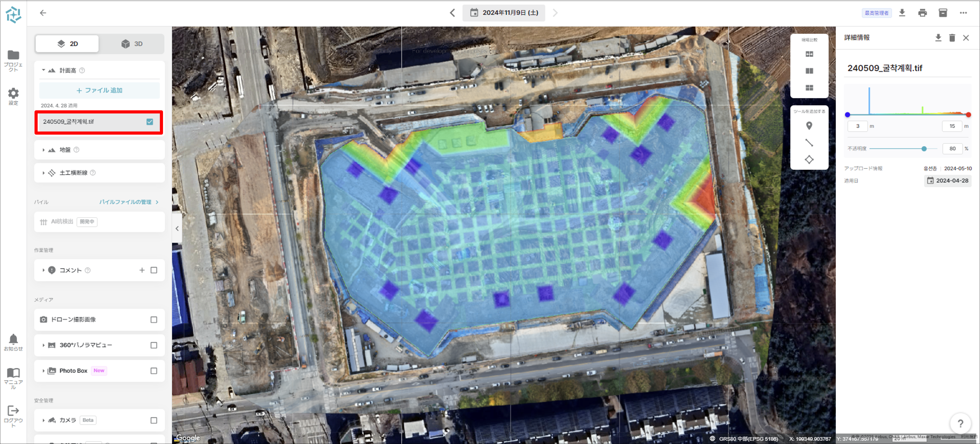Enable the Photo Box checkbox
The width and height of the screenshot is (980, 444).
click(x=154, y=371)
